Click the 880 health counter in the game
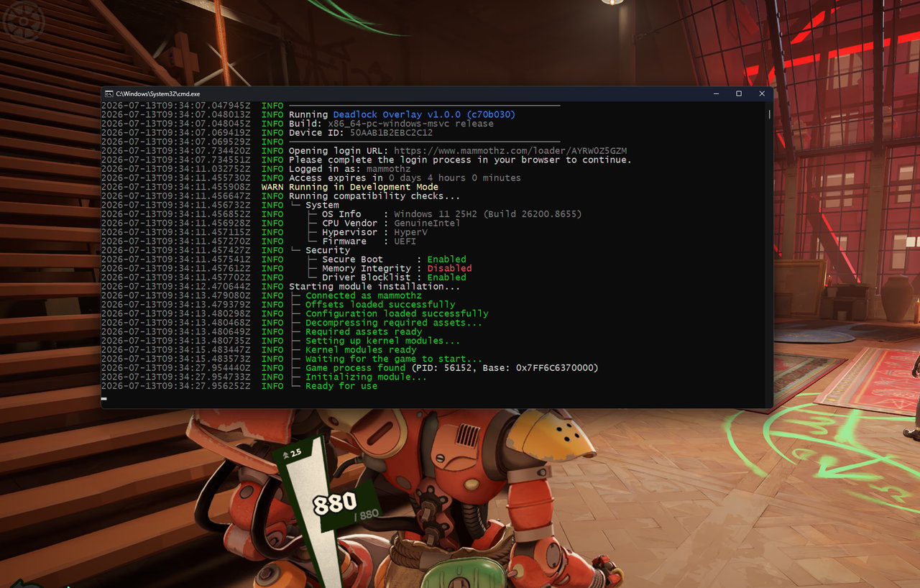Viewport: 920px width, 588px height. point(335,504)
